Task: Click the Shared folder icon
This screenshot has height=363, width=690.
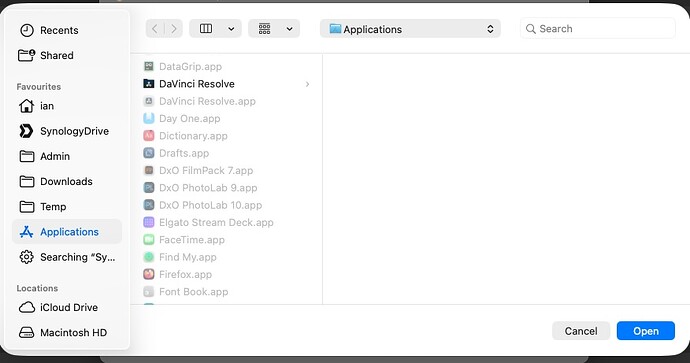Action: point(26,55)
